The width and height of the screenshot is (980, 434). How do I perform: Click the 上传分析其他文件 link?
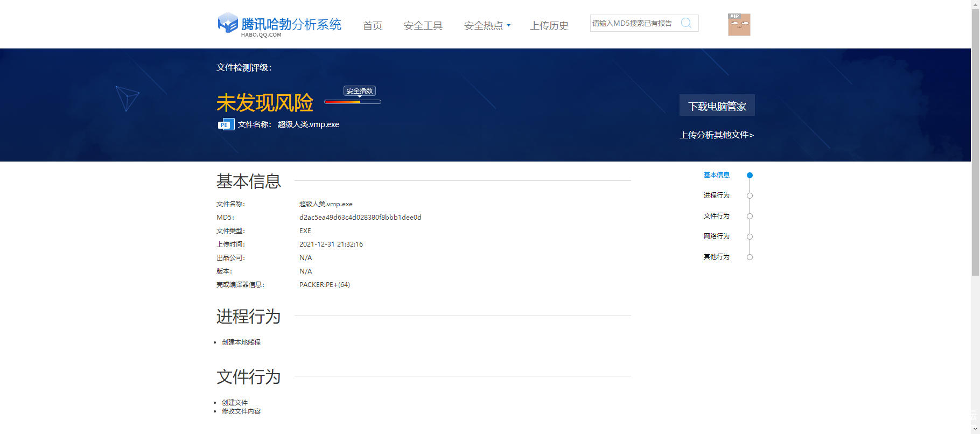click(716, 135)
